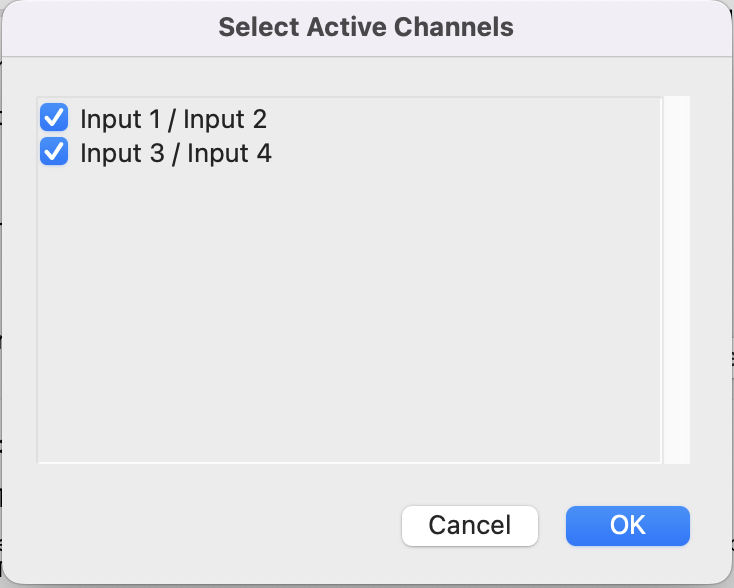This screenshot has width=734, height=588.
Task: Dismiss the dialog using Cancel
Action: point(470,525)
